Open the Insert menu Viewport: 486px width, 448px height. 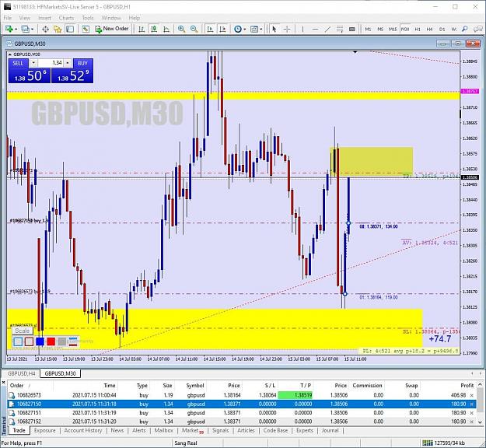[x=44, y=18]
